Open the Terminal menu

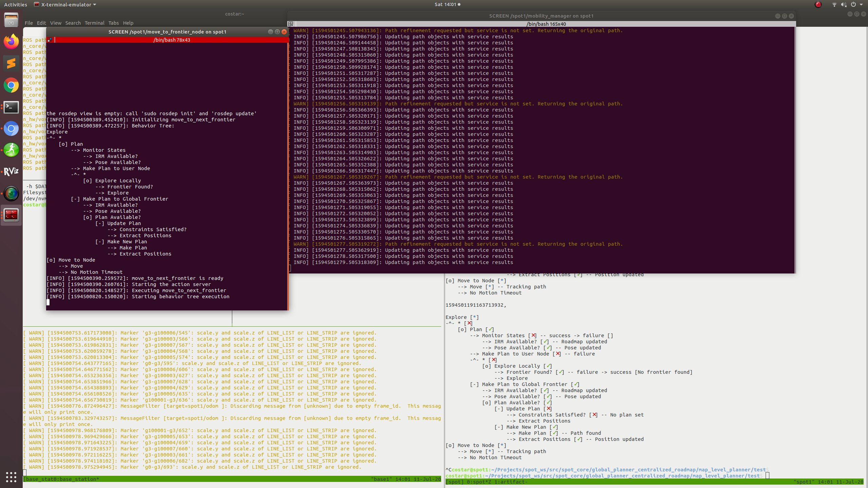click(x=94, y=23)
